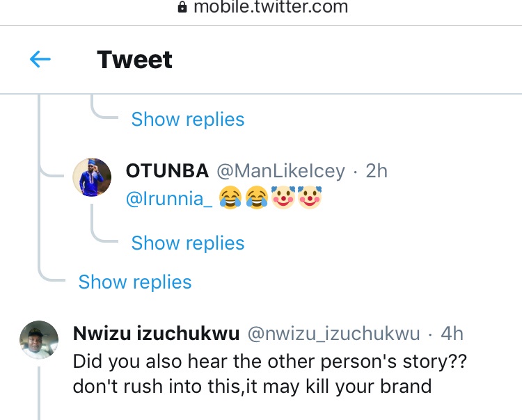Go back using the blue arrow
522x420 pixels.
point(40,60)
